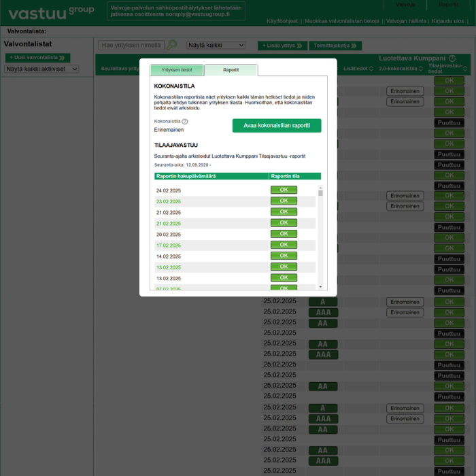The image size is (476, 476).
Task: Click the help icon next to Luotettava Kumppani
Action: click(451, 58)
